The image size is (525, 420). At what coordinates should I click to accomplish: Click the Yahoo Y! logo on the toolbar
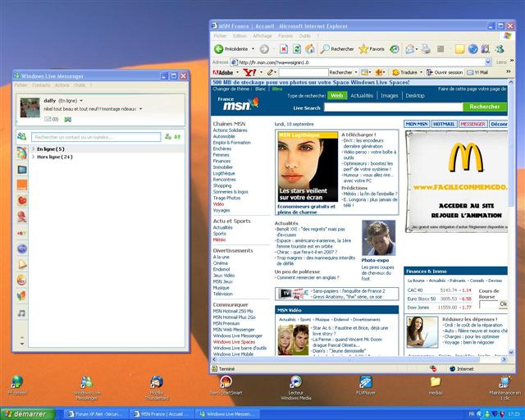pyautogui.click(x=249, y=72)
